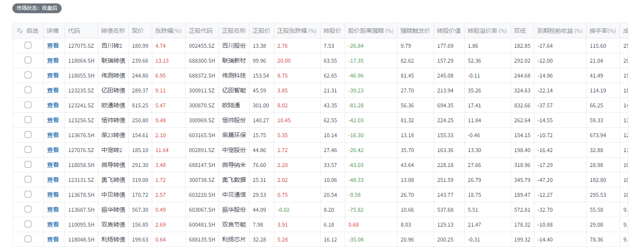Sort by 双低 column header
The height and width of the screenshot is (247, 644).
click(519, 31)
